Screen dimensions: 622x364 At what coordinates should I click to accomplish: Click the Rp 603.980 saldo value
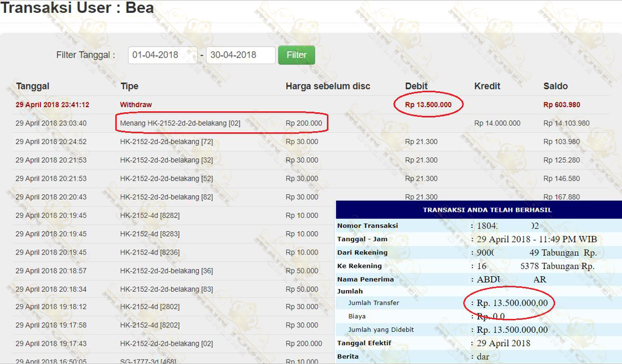[x=561, y=104]
